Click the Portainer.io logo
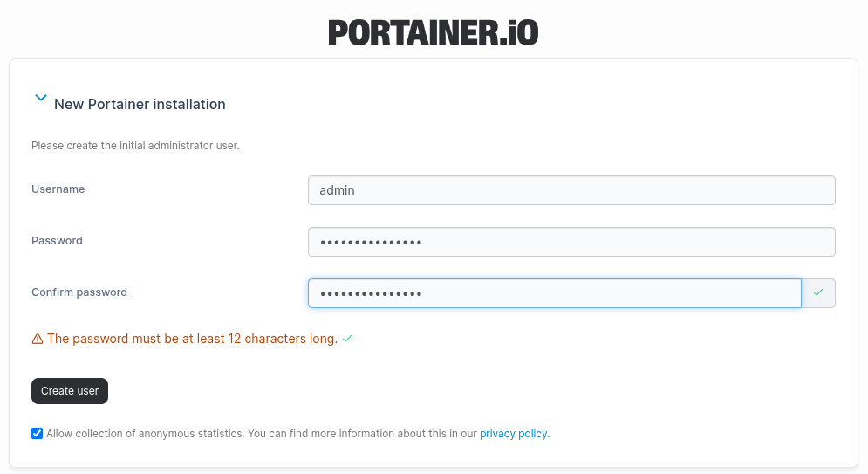This screenshot has width=868, height=474. 433,32
